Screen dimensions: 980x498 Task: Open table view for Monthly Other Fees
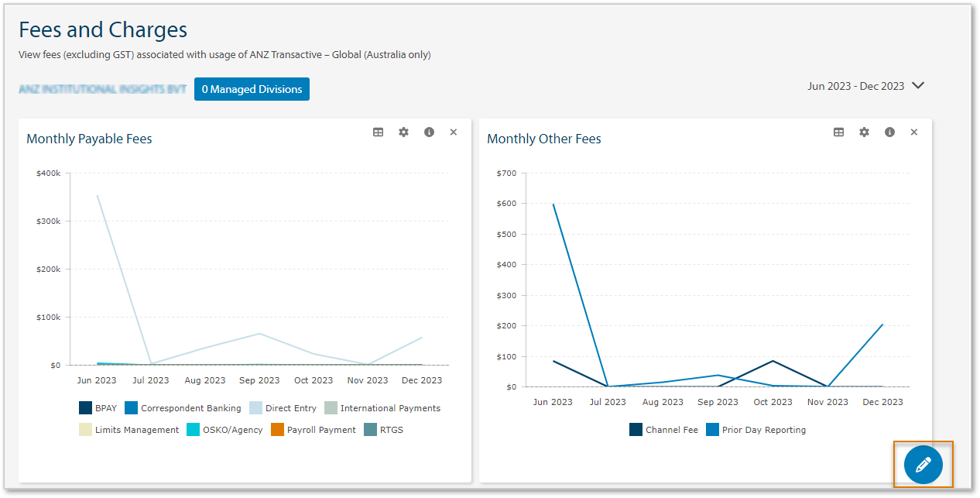coord(838,132)
